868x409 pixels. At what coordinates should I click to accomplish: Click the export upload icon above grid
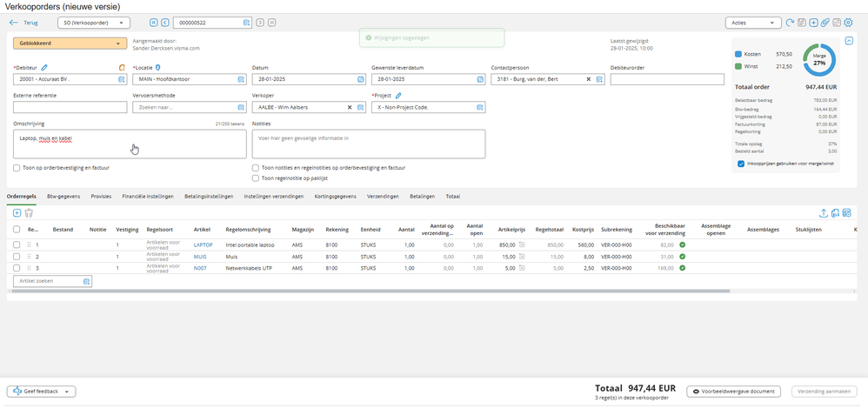(823, 213)
